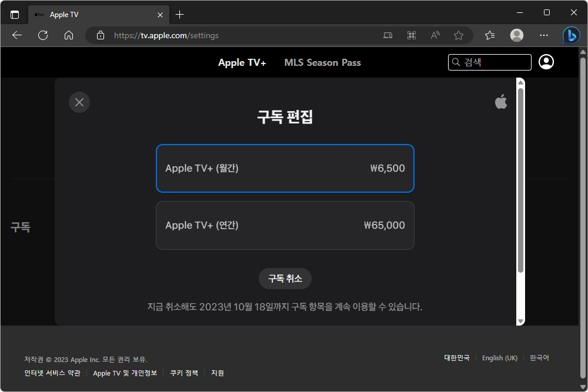Go back with browser back arrow
The image size is (588, 392).
17,35
